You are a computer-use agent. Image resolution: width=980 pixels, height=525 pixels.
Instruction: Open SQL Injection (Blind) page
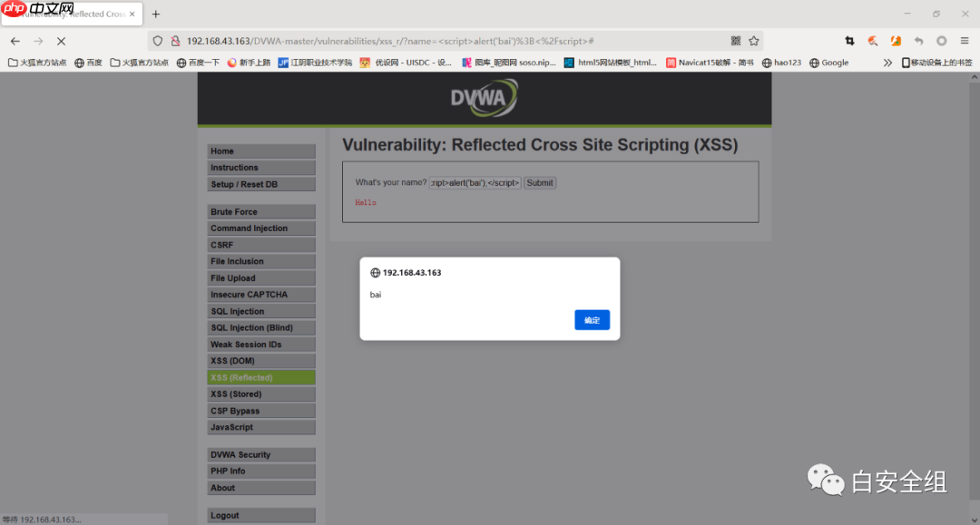pyautogui.click(x=261, y=327)
